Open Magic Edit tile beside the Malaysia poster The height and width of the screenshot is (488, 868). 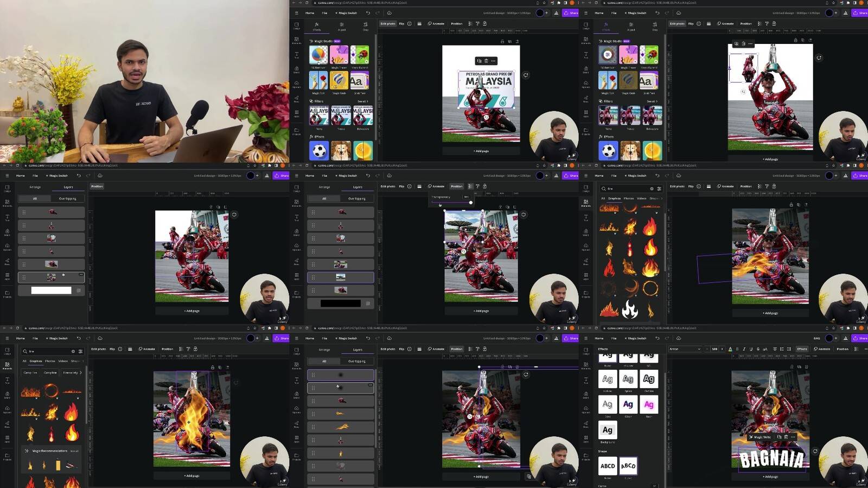(x=318, y=80)
